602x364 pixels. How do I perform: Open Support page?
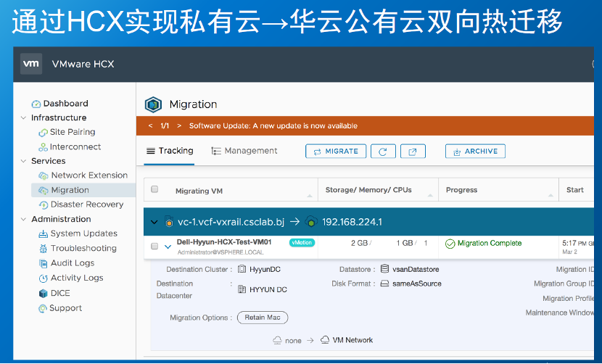66,308
